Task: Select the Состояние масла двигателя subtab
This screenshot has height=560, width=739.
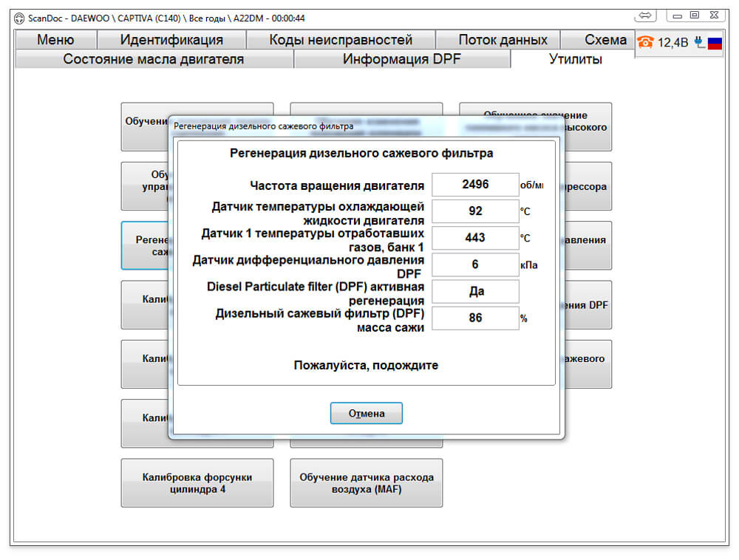Action: click(154, 59)
